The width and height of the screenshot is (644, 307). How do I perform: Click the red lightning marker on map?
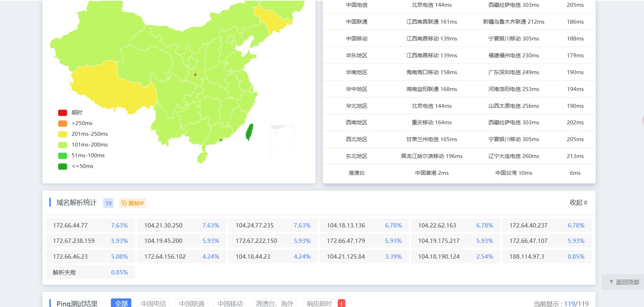(x=195, y=75)
